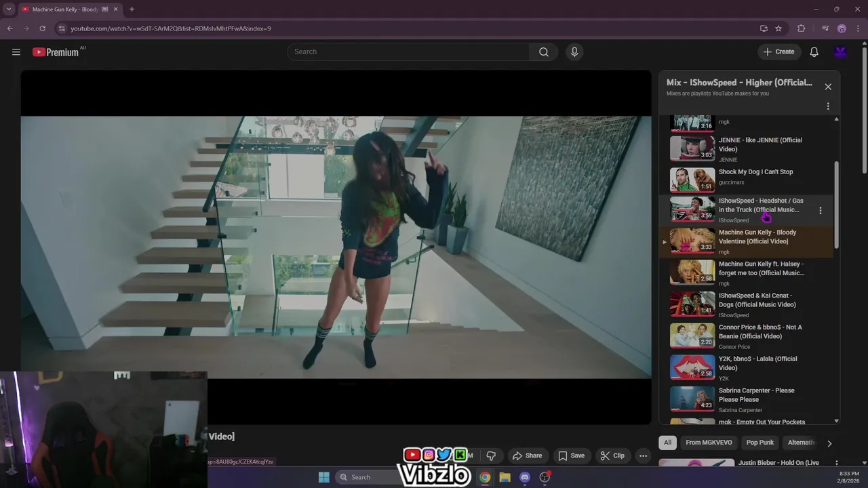Open File Explorer from the taskbar

click(x=505, y=477)
